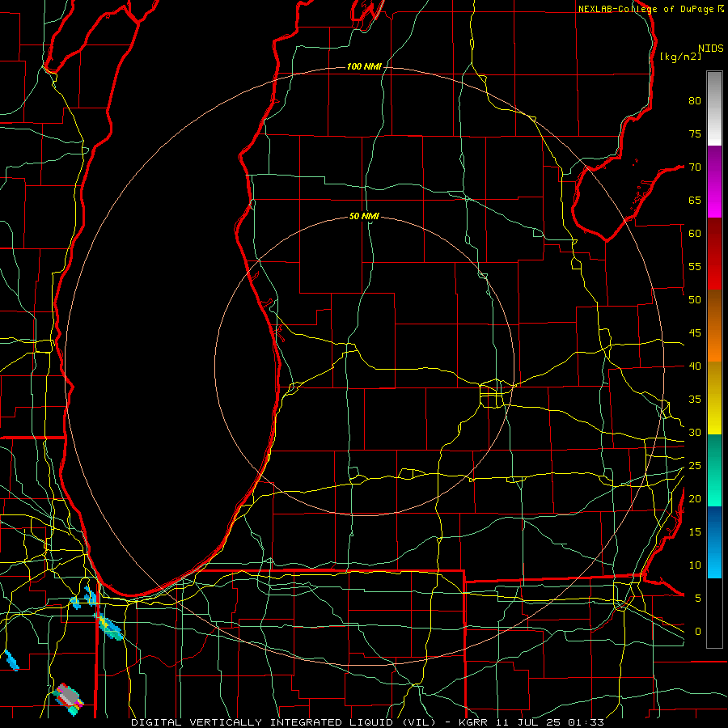Click the 100 NMI range ring label
The height and width of the screenshot is (728, 728).
pos(365,67)
